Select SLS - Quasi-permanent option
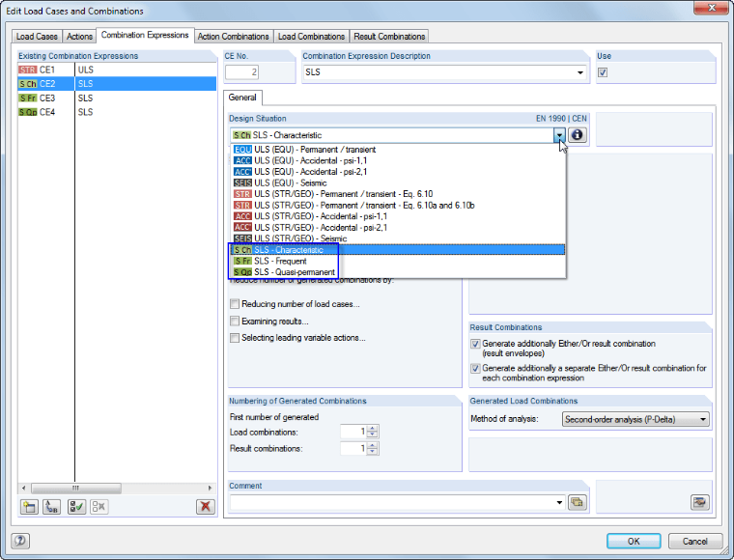This screenshot has height=560, width=734. [398, 272]
